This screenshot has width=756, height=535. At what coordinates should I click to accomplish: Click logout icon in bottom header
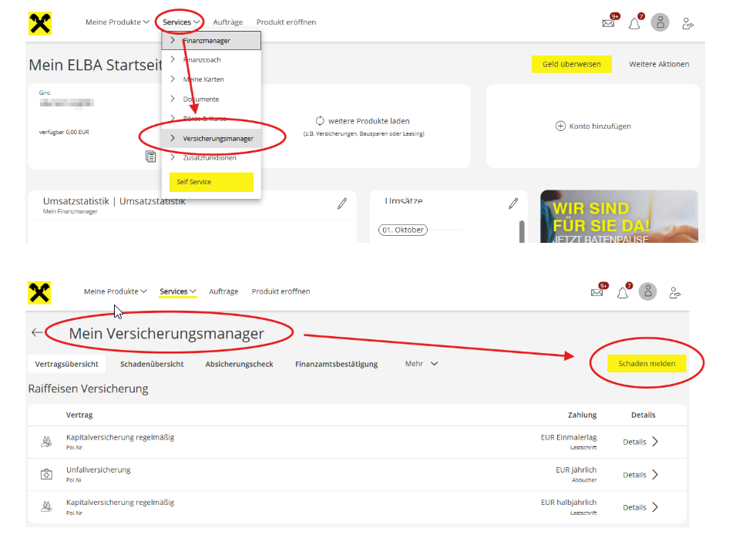[675, 292]
